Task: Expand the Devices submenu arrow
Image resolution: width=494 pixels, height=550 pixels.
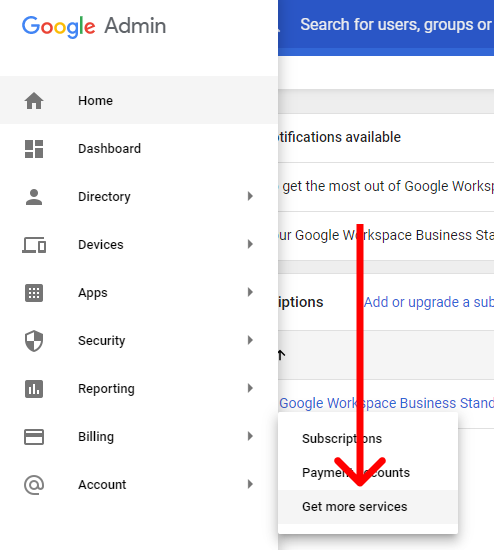Action: click(x=250, y=244)
